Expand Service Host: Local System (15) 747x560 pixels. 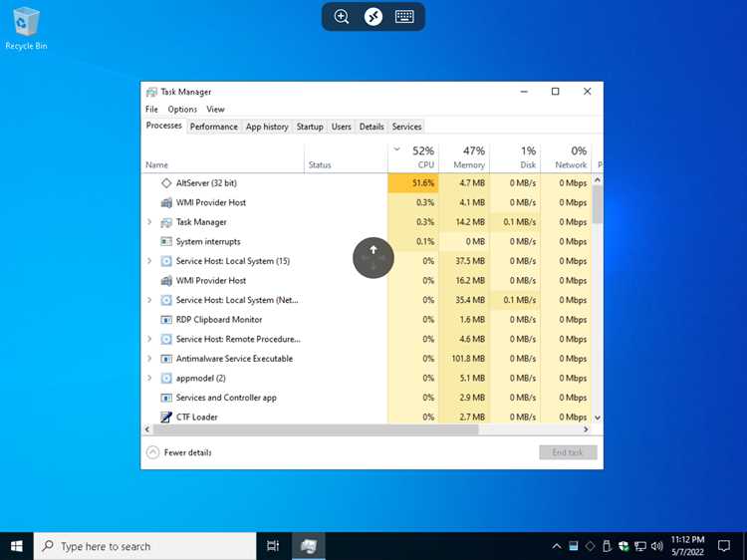tap(149, 261)
